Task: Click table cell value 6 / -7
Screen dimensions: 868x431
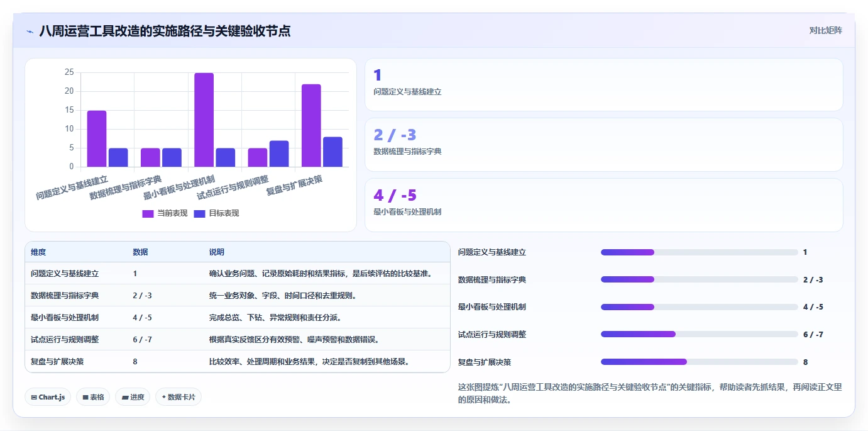Action: (x=143, y=340)
